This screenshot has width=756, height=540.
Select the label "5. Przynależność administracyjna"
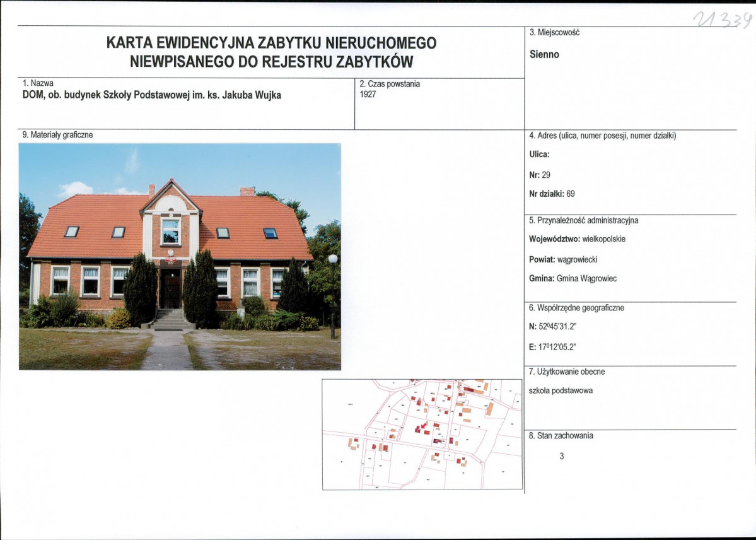click(x=583, y=221)
